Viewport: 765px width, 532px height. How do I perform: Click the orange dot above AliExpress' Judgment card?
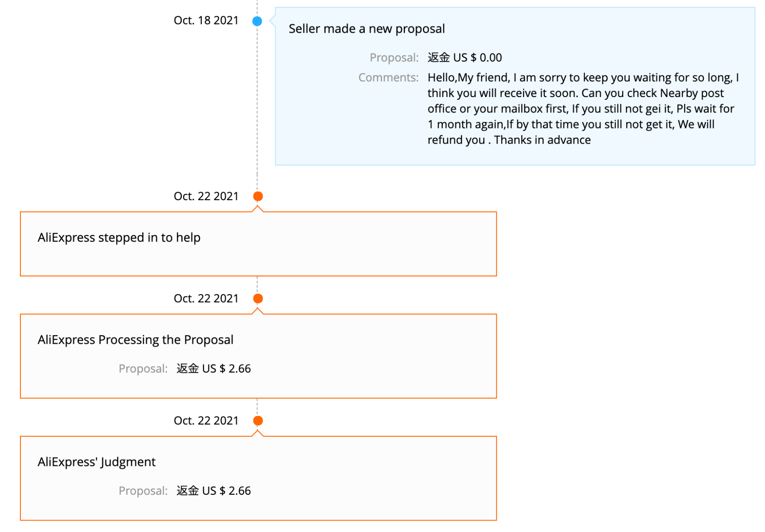coord(258,420)
